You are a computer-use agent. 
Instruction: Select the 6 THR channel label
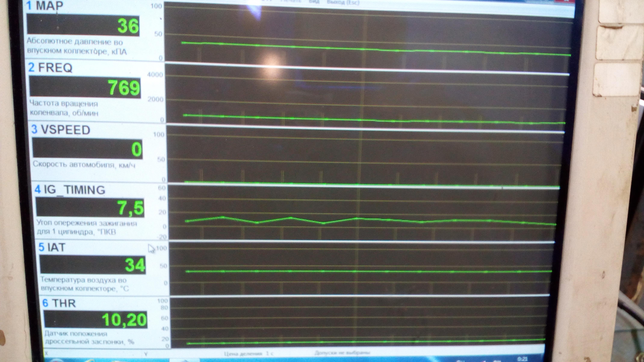[59, 303]
